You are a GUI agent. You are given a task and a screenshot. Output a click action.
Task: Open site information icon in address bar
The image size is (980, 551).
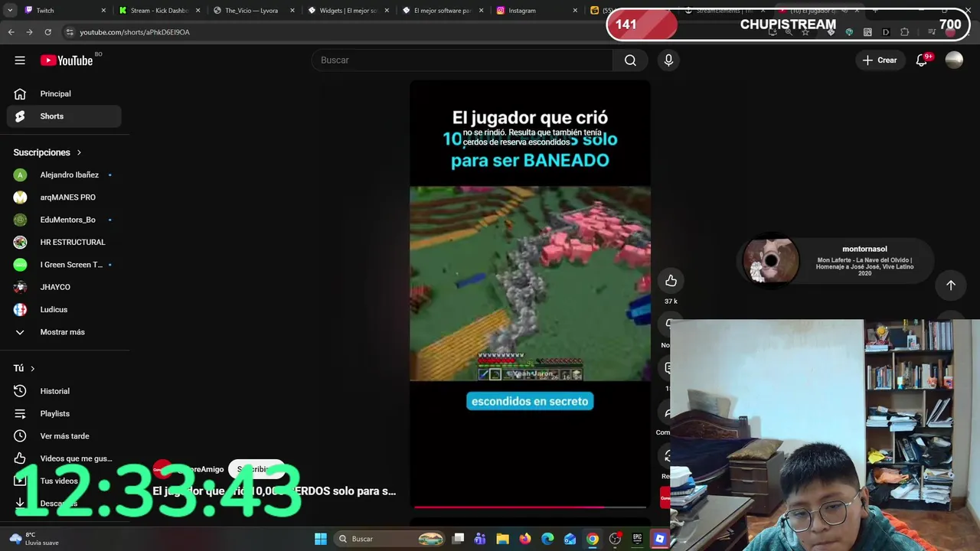click(70, 32)
